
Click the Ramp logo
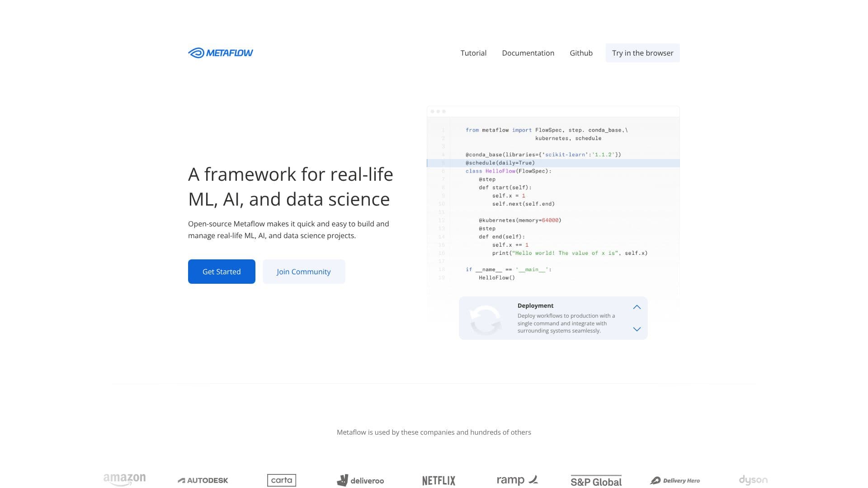[x=517, y=480]
